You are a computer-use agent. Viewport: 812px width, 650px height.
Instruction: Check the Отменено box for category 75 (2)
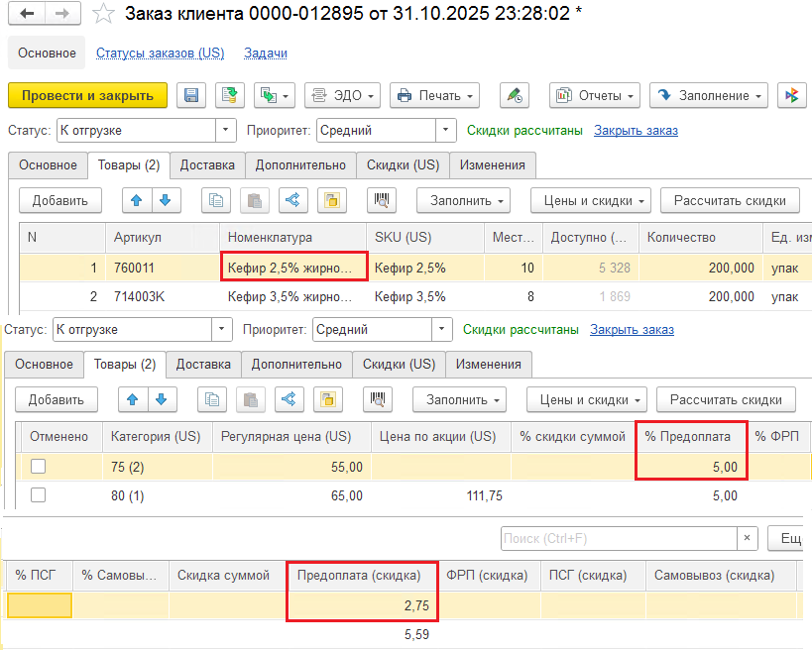(38, 467)
